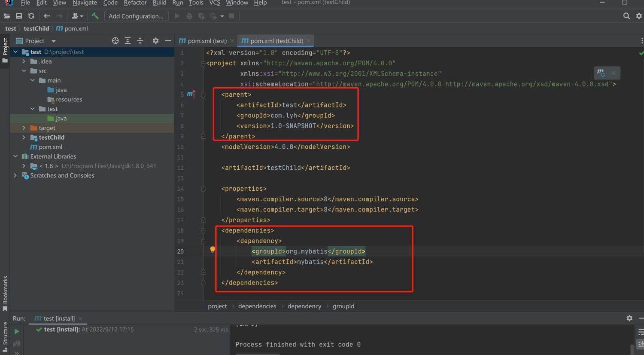The image size is (644, 355).
Task: Open the Refactor menu
Action: [135, 3]
